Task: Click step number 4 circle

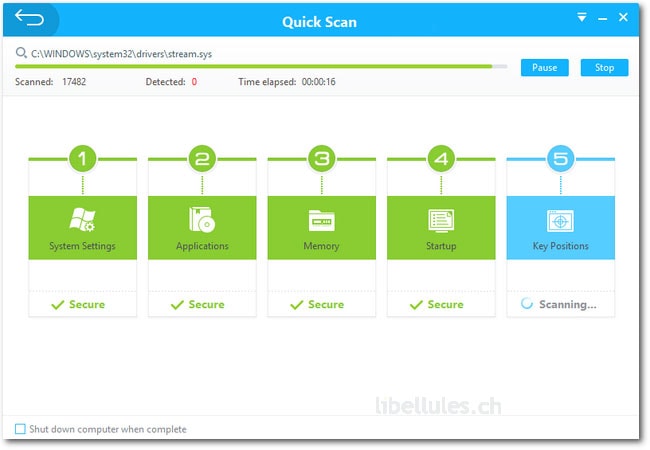Action: tap(441, 159)
